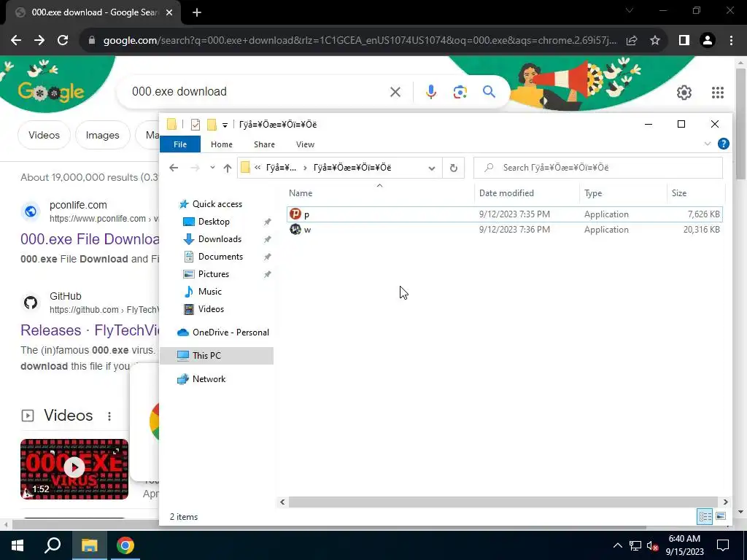
Task: Play the 000.EXE virus video thumbnail
Action: (74, 469)
